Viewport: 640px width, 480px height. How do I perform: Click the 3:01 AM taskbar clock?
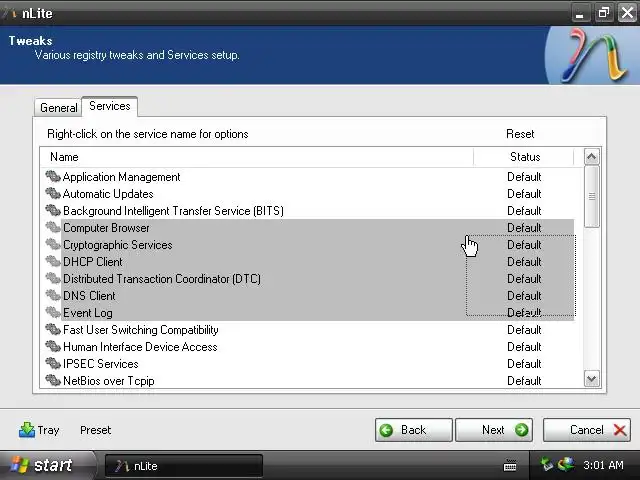(x=603, y=465)
